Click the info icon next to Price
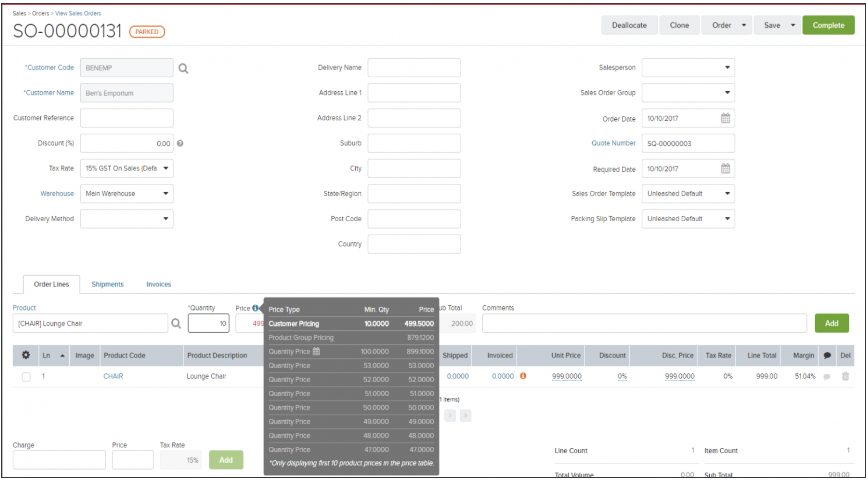Image resolution: width=868 pixels, height=480 pixels. (x=255, y=308)
